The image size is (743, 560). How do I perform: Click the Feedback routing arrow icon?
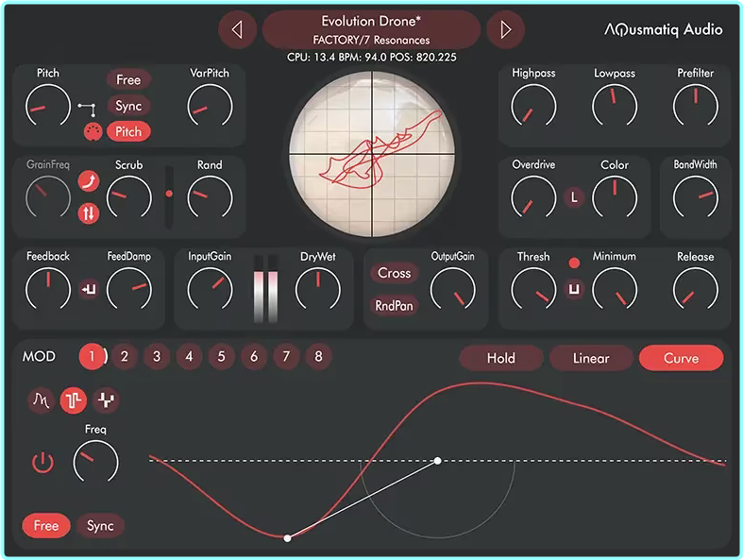[x=89, y=288]
